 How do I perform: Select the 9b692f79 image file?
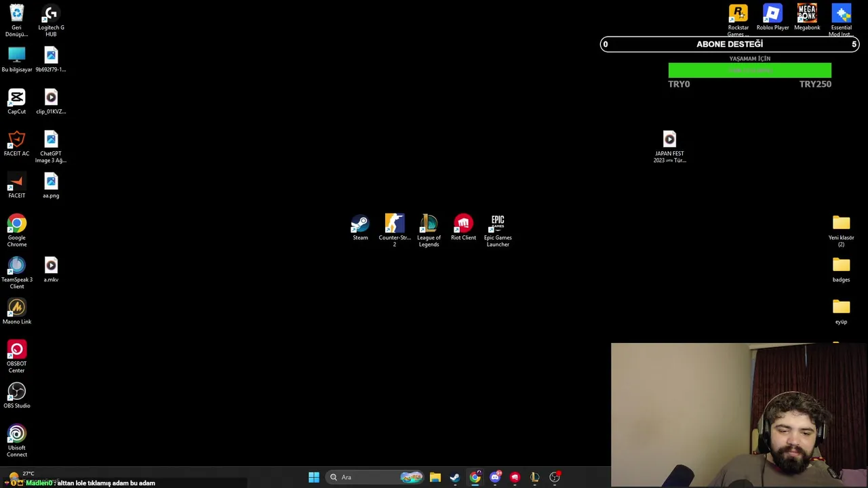[x=51, y=59]
